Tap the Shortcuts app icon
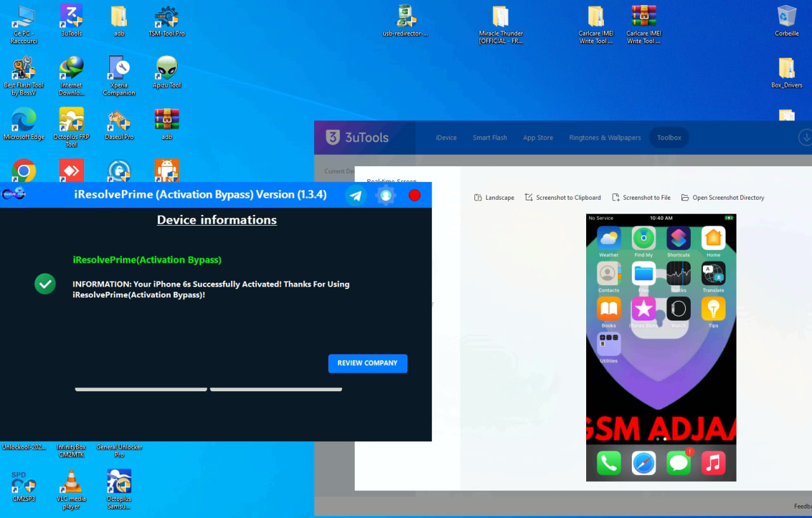812x518 pixels. [x=678, y=239]
